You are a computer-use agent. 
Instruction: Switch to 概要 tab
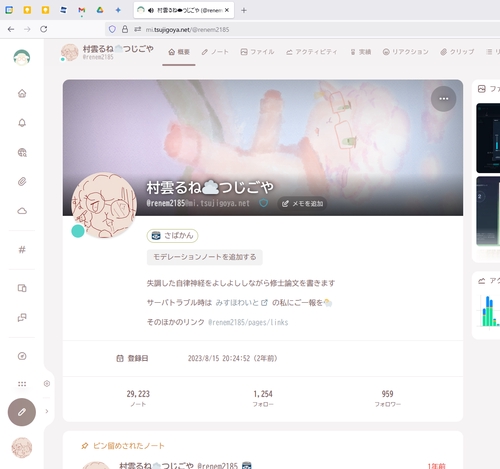179,52
